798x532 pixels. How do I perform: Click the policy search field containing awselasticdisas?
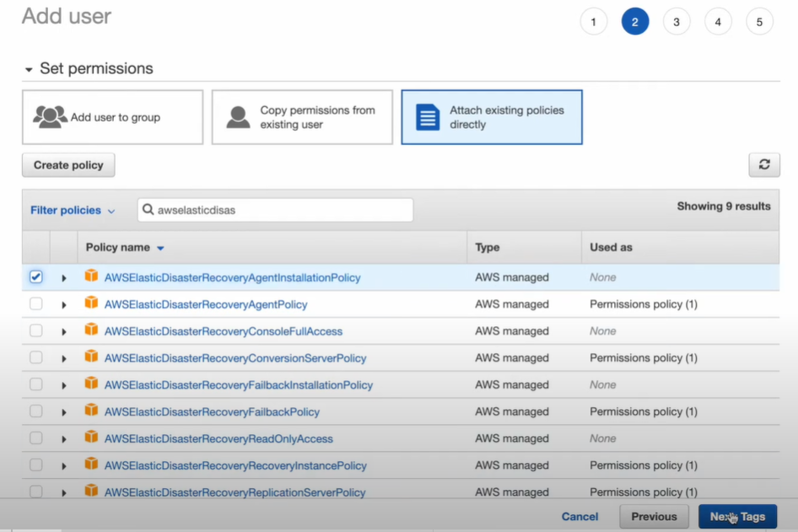coord(275,210)
